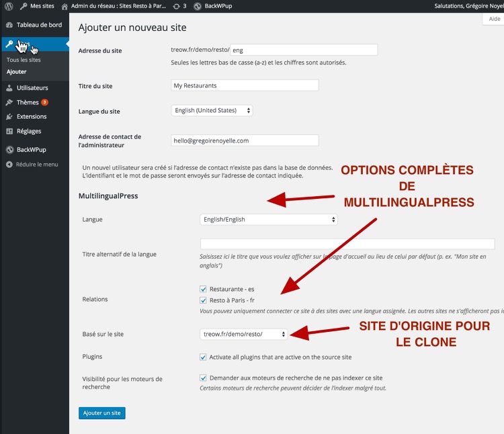This screenshot has width=504, height=434.
Task: Click Extensions plug icon
Action: 9,117
